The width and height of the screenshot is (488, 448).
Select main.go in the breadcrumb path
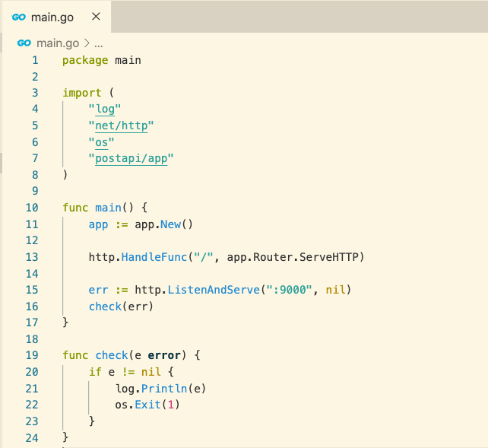point(58,43)
